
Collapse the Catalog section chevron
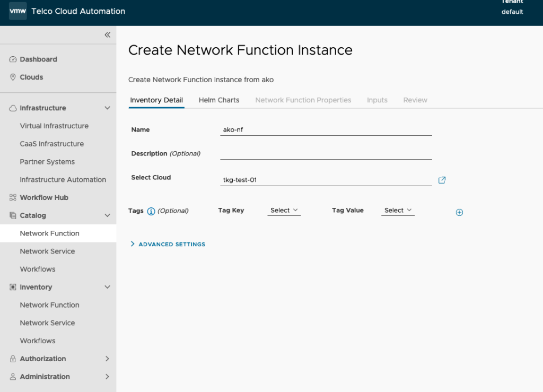tap(107, 215)
